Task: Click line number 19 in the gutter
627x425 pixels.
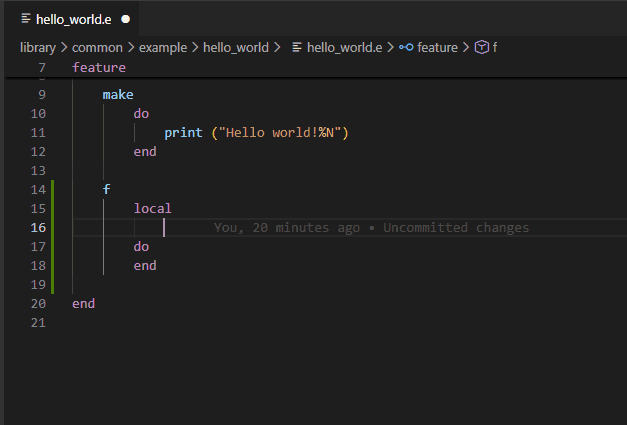Action: pos(38,285)
